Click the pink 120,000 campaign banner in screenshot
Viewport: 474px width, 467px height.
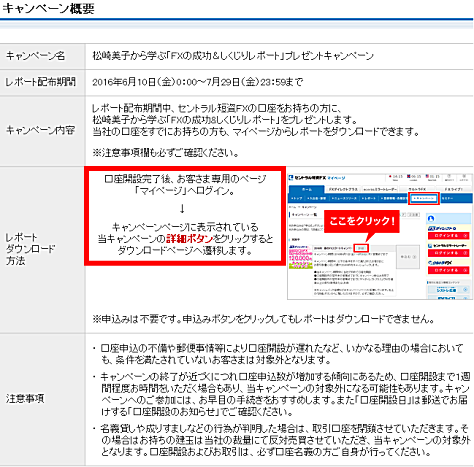tap(300, 257)
